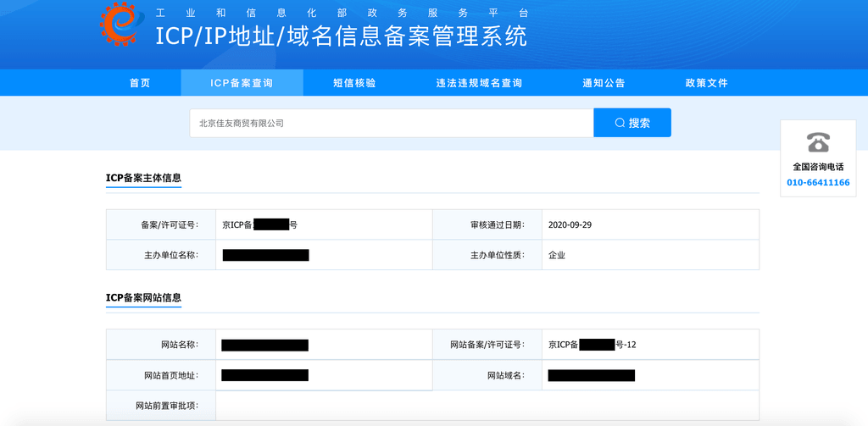
Task: Focus the search field containing 北京佳友商贸有限公司
Action: (392, 123)
